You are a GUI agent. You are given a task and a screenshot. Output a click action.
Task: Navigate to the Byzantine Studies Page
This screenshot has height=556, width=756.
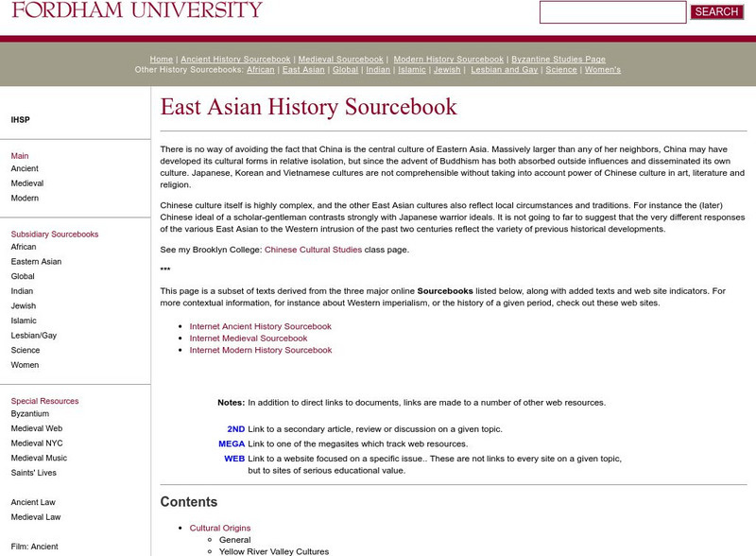pos(558,59)
